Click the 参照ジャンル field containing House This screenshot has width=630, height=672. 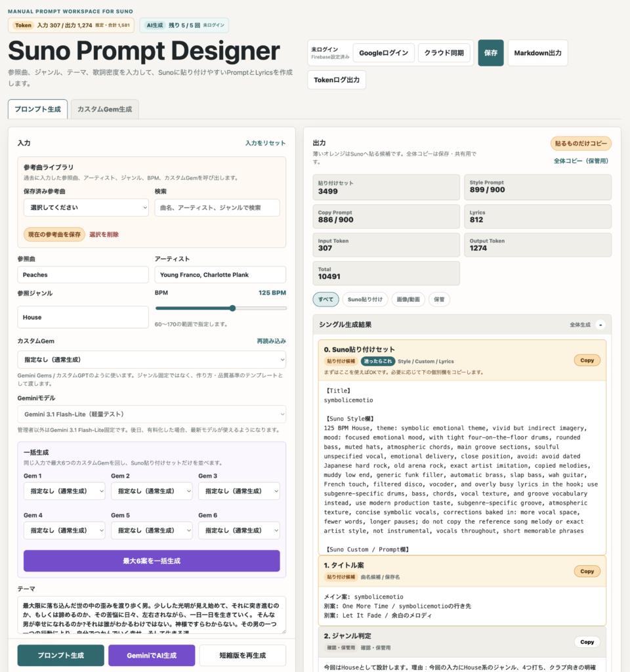pos(83,317)
